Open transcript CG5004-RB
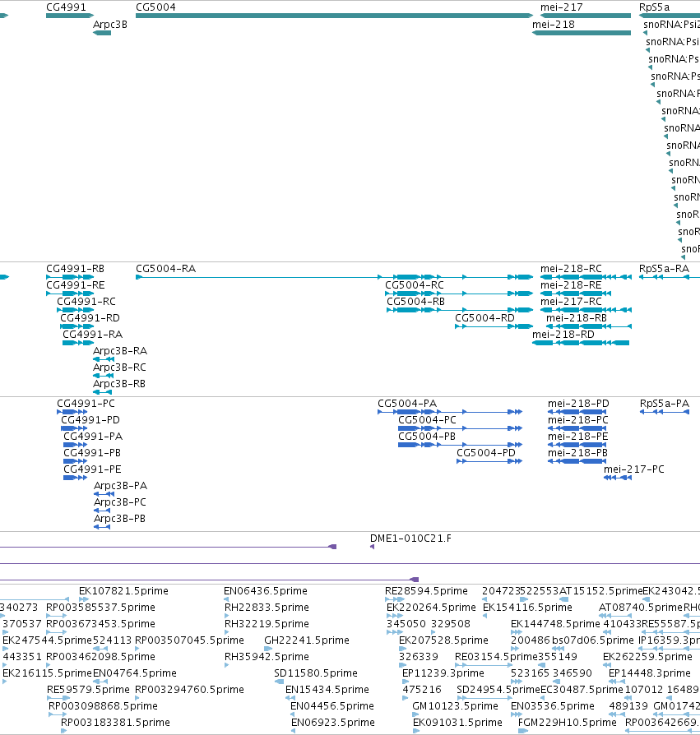The width and height of the screenshot is (700, 735). 416,302
